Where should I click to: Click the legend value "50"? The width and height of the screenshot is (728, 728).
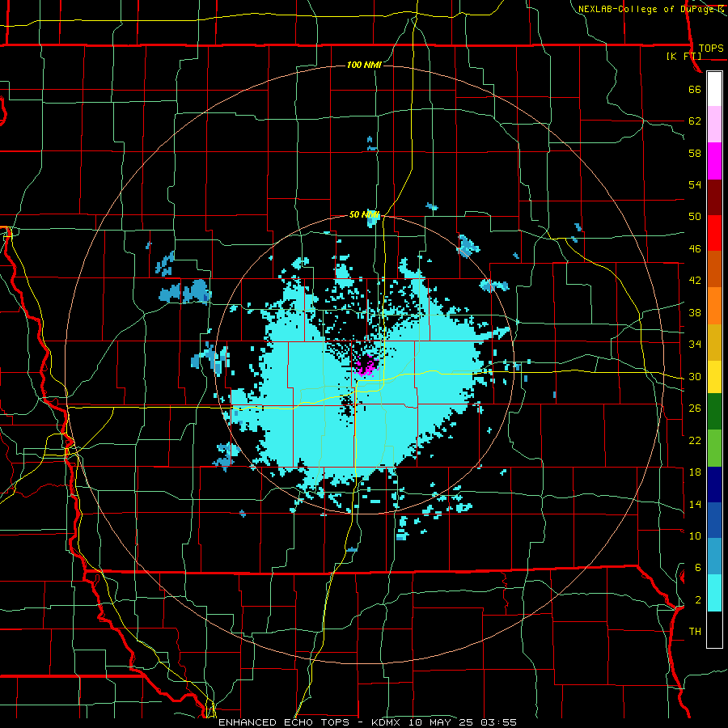(x=695, y=217)
